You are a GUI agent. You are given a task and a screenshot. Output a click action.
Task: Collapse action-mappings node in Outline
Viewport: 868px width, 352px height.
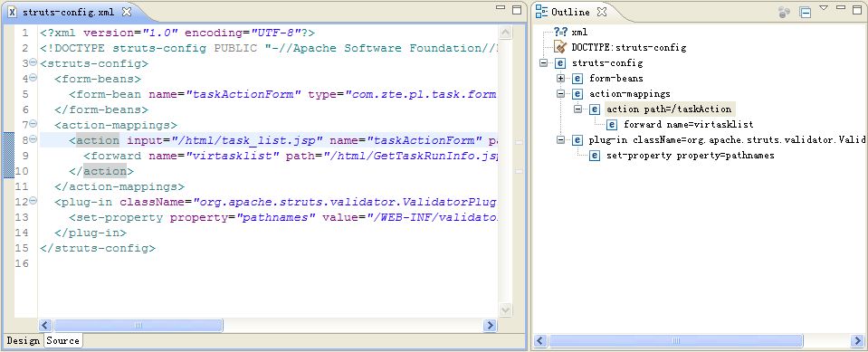coord(561,94)
